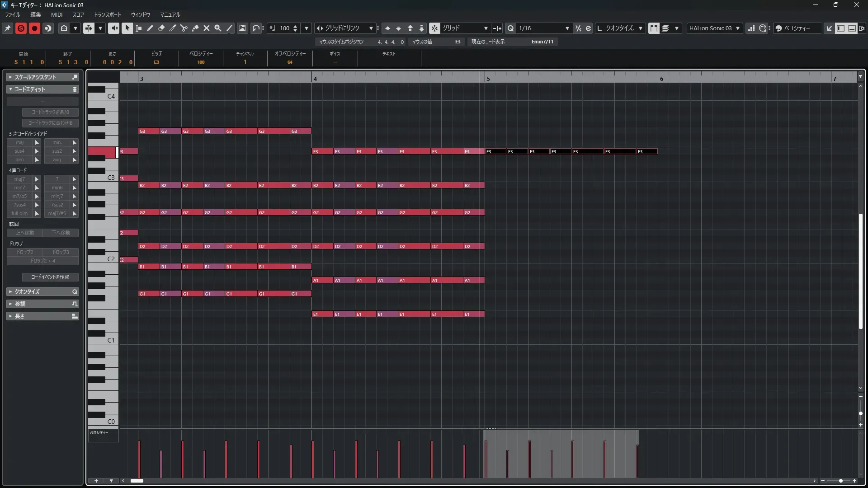Toggle the Record in Editor button
Screen dimensions: 868x488
tap(34, 28)
